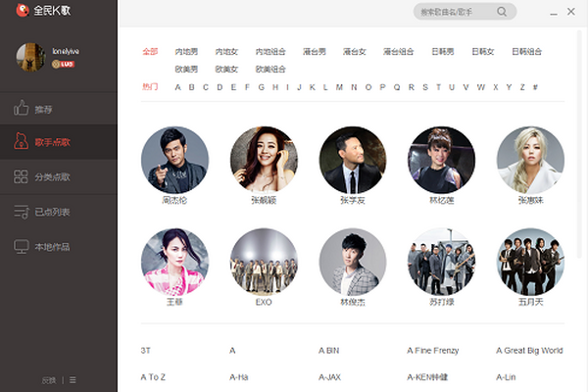The image size is (588, 392).
Task: Click the search song or singer field
Action: coord(456,12)
